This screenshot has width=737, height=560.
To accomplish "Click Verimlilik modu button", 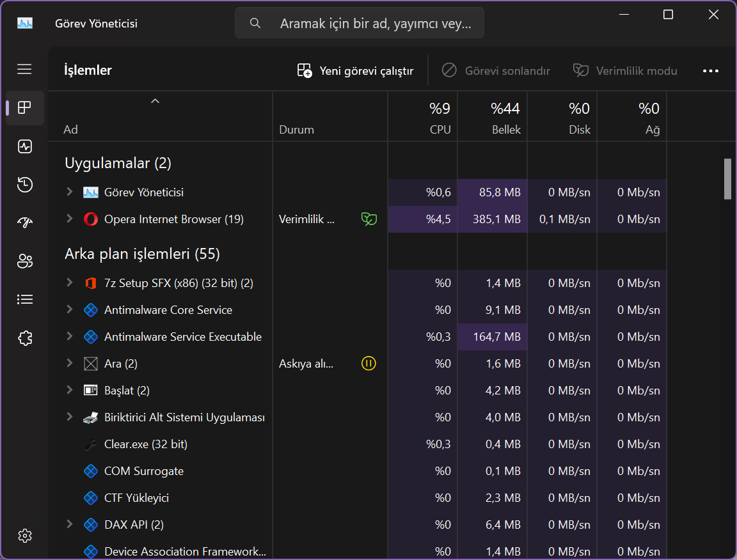I will (x=625, y=70).
